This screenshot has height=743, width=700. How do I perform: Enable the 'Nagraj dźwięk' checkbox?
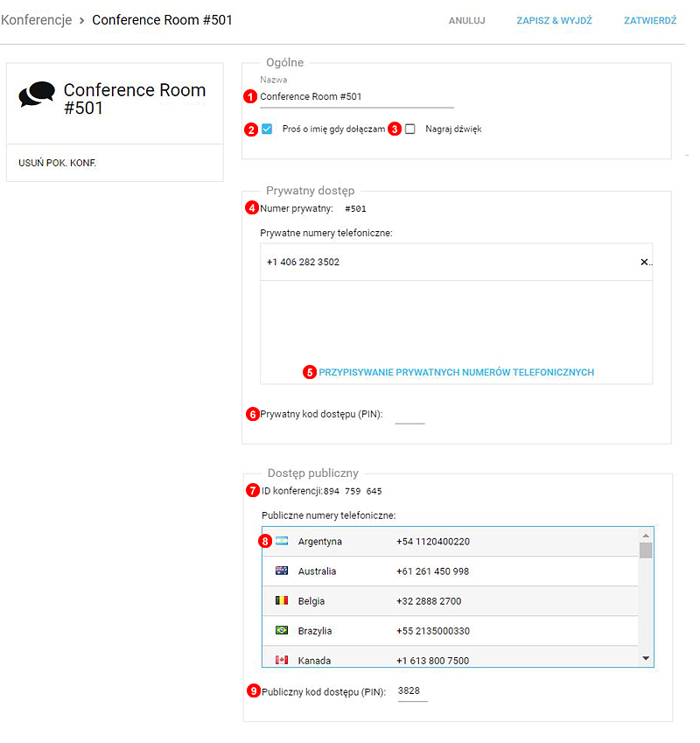coord(409,129)
